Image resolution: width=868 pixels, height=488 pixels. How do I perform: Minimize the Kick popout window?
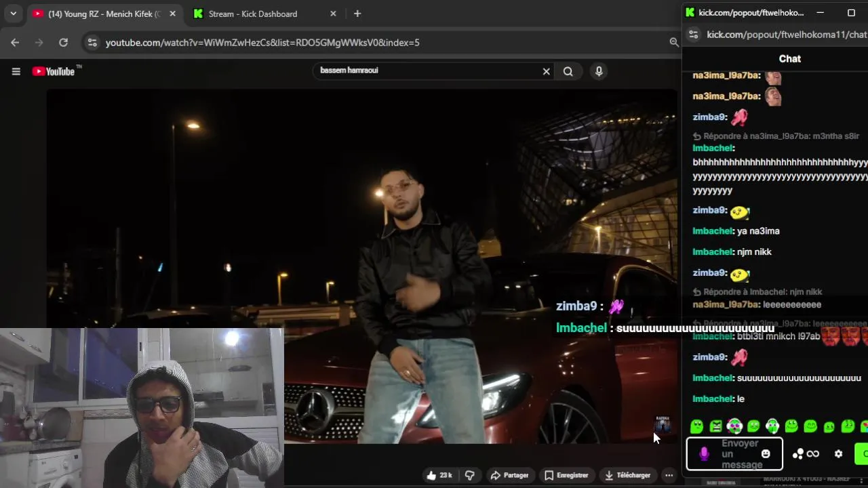click(820, 12)
